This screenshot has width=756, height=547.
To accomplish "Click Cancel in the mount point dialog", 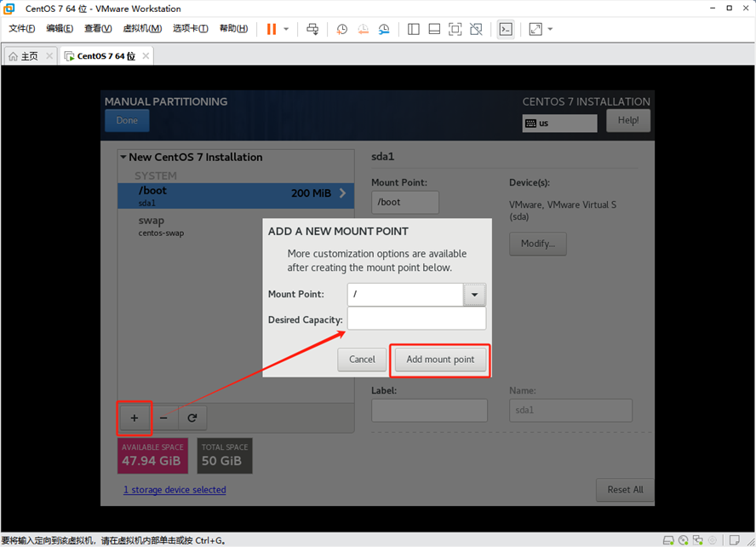I will [x=362, y=360].
